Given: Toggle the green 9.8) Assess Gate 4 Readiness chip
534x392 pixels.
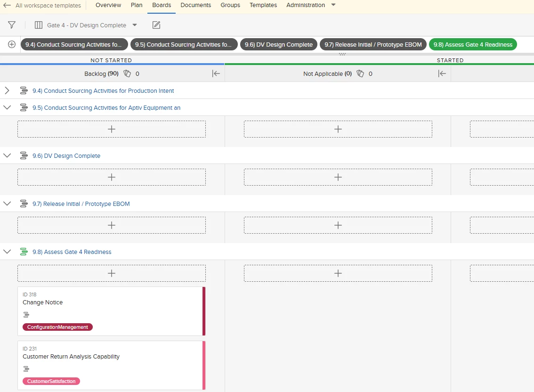Looking at the screenshot, I should (x=473, y=44).
